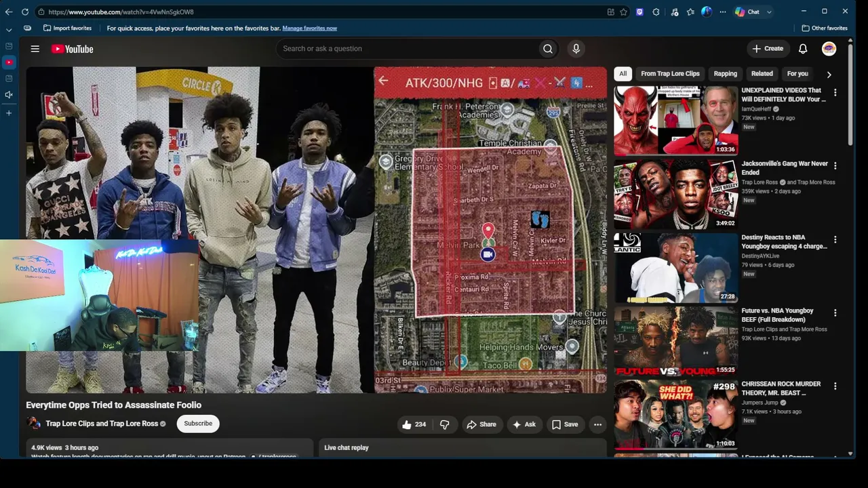This screenshot has height=488, width=868.
Task: Open the notifications bell
Action: (803, 49)
